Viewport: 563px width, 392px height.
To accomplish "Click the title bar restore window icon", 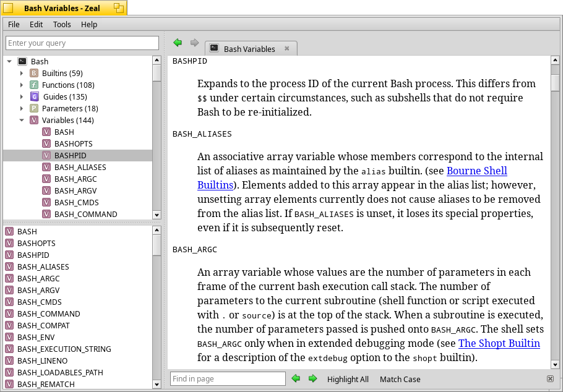I will coord(119,8).
